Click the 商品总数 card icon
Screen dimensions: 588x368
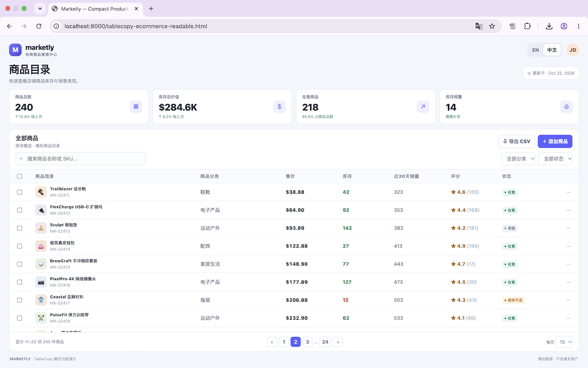(x=136, y=107)
